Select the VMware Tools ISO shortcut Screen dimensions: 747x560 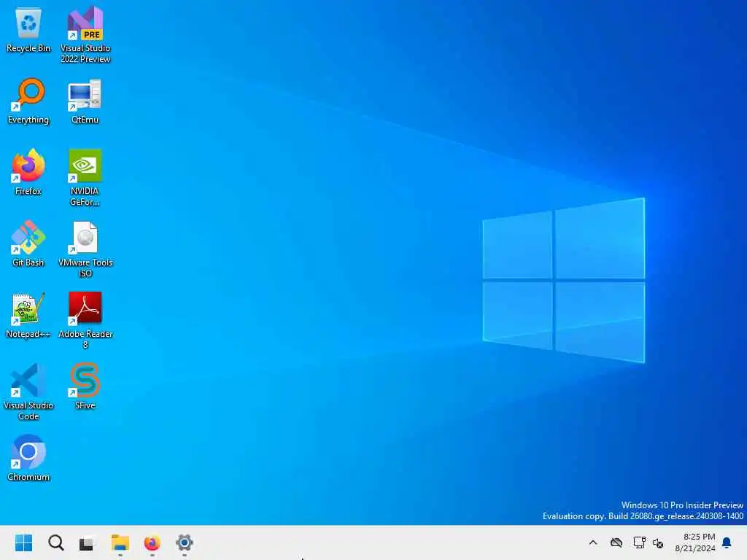coord(85,249)
